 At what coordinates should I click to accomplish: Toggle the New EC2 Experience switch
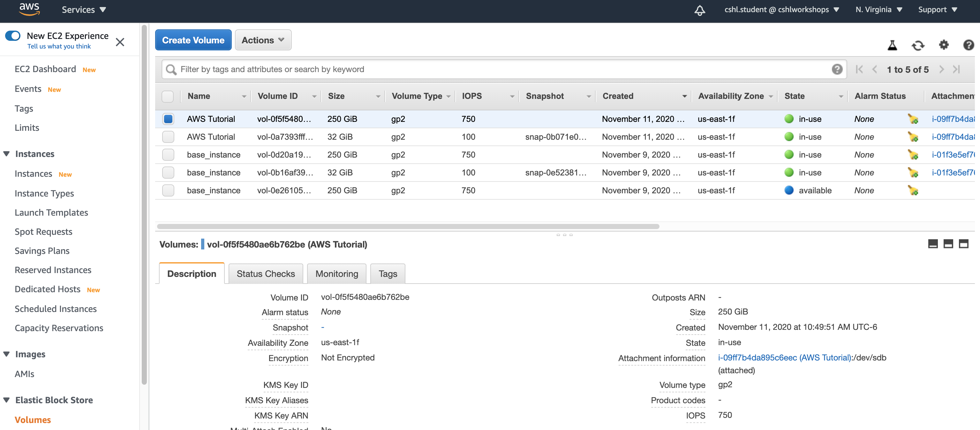tap(13, 36)
